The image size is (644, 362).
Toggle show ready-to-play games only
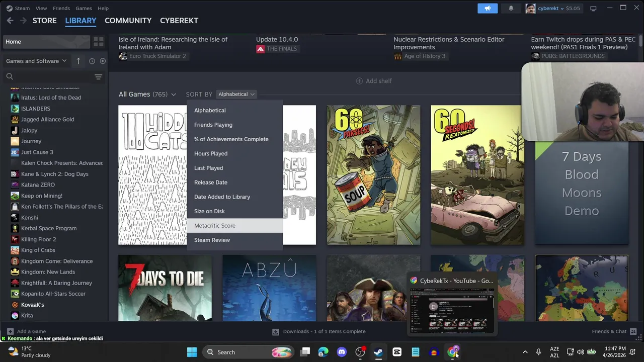click(103, 61)
